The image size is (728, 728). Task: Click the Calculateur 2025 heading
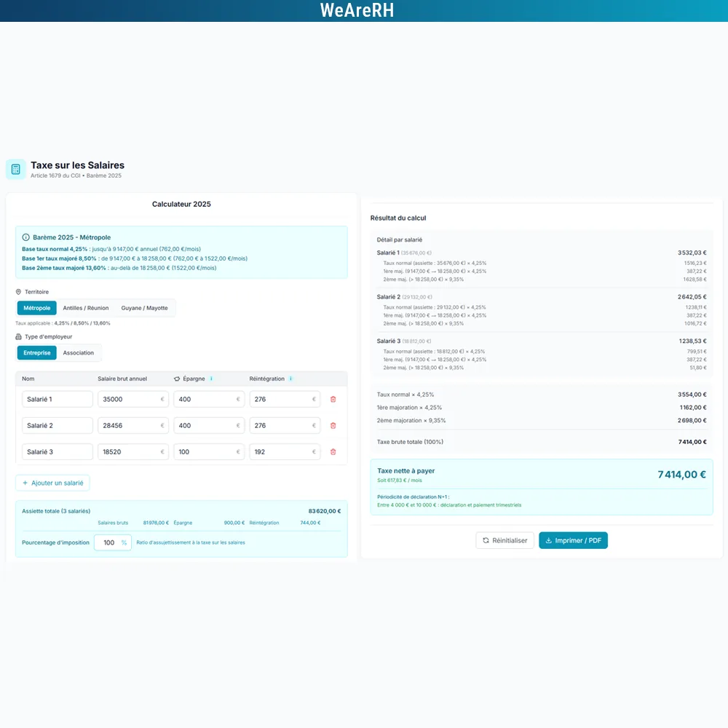(x=181, y=205)
